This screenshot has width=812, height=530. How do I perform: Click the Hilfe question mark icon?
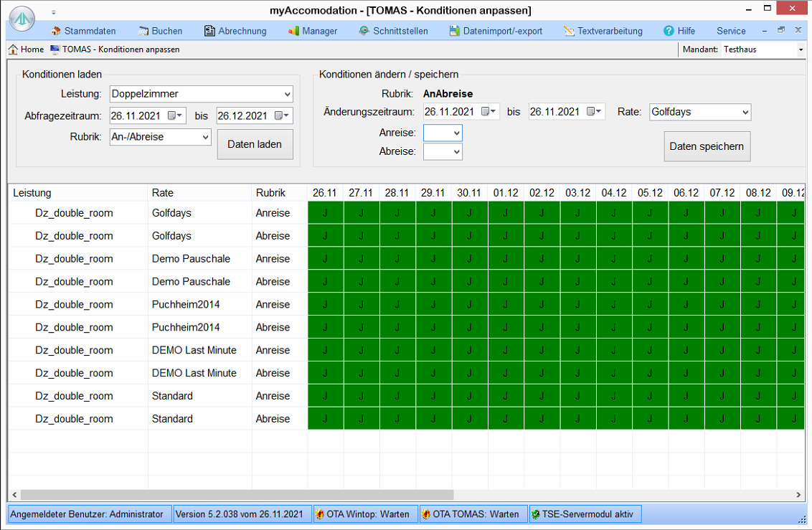(669, 31)
